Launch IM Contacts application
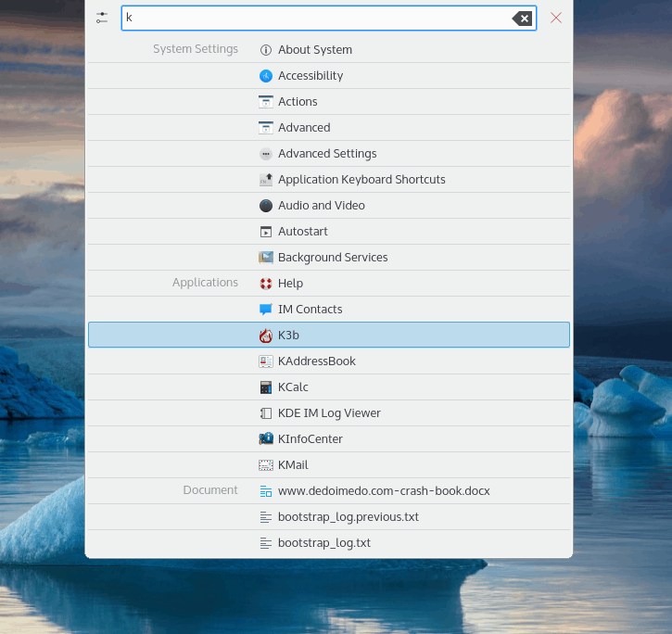The width and height of the screenshot is (672, 634). [329, 310]
